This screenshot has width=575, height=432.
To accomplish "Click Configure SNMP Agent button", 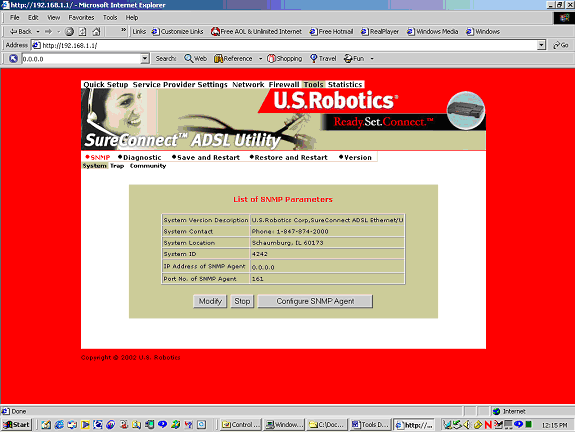I will (315, 301).
